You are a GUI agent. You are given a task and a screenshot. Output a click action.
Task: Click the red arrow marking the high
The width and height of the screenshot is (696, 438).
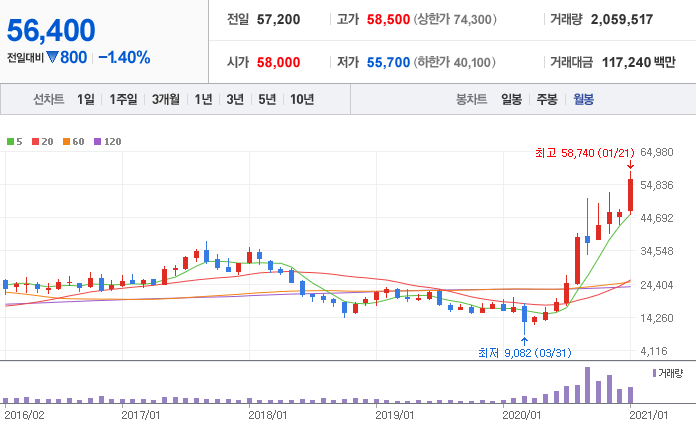[630, 165]
